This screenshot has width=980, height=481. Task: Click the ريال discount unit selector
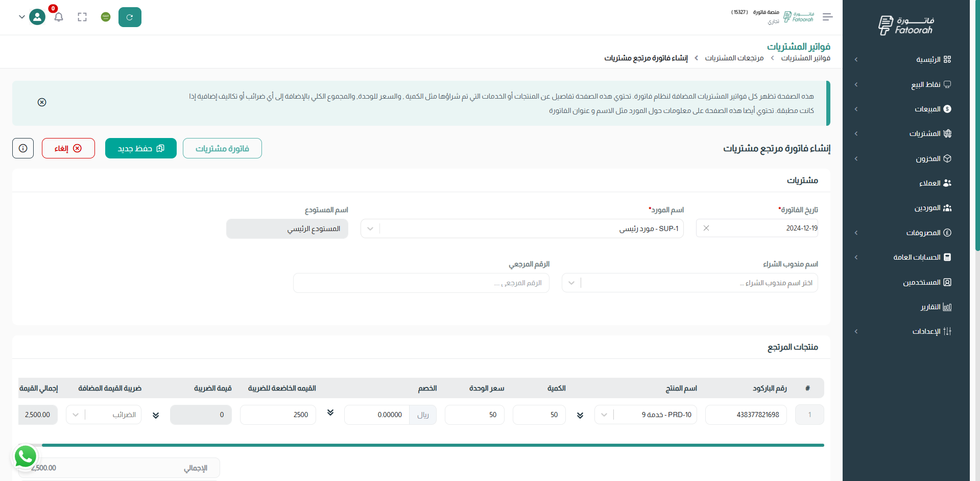tap(423, 415)
